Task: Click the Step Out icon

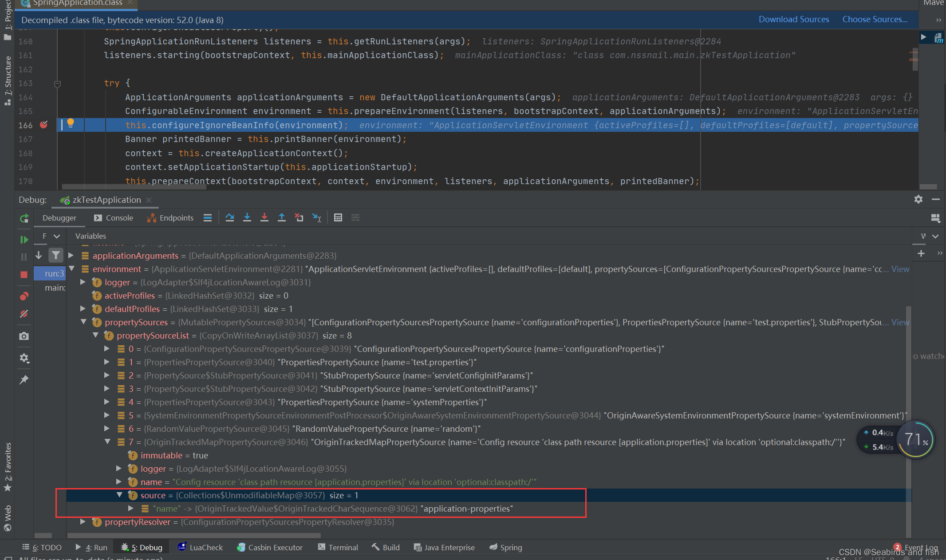Action: point(282,217)
